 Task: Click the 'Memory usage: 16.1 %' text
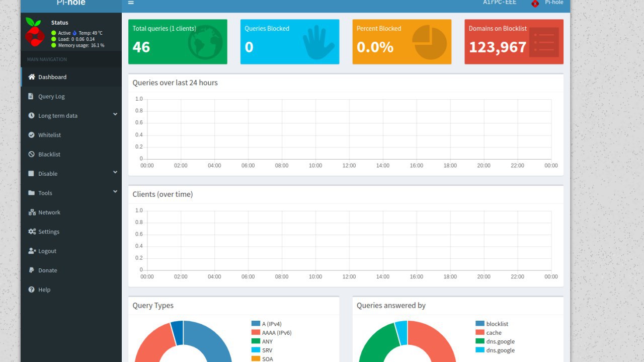pos(82,45)
